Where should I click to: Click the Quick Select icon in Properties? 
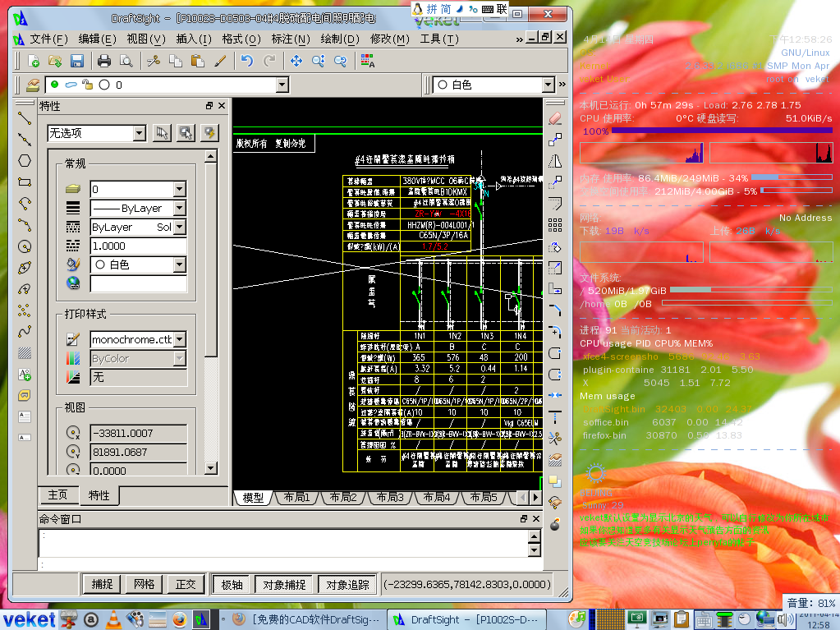tap(209, 133)
